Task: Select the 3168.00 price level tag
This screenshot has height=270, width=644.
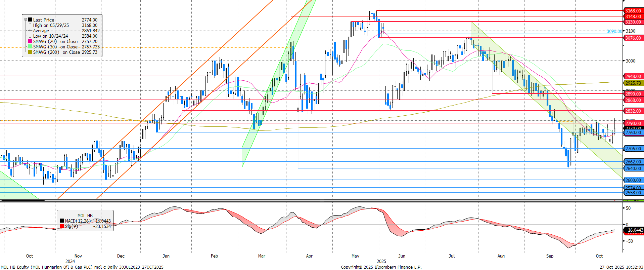Action: coord(633,11)
